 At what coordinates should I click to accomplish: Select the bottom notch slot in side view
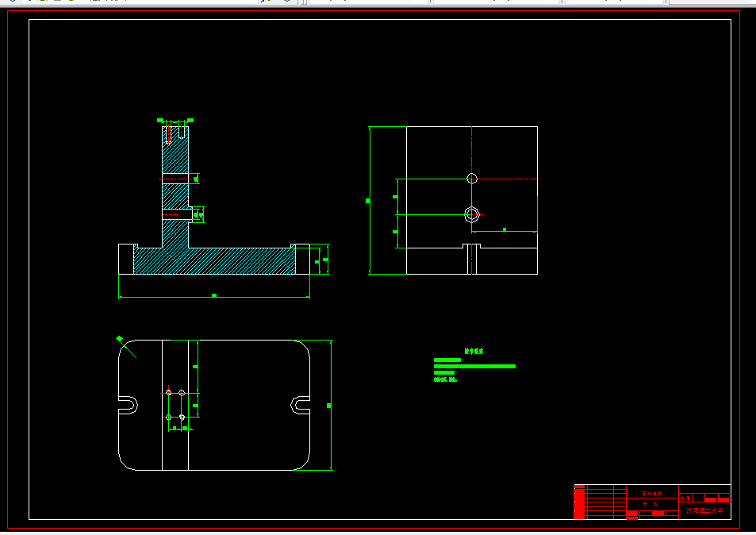click(x=472, y=259)
